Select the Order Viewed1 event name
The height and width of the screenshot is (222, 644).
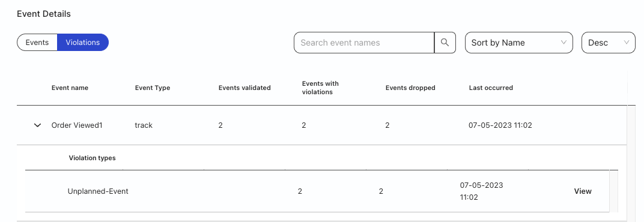[x=77, y=125]
